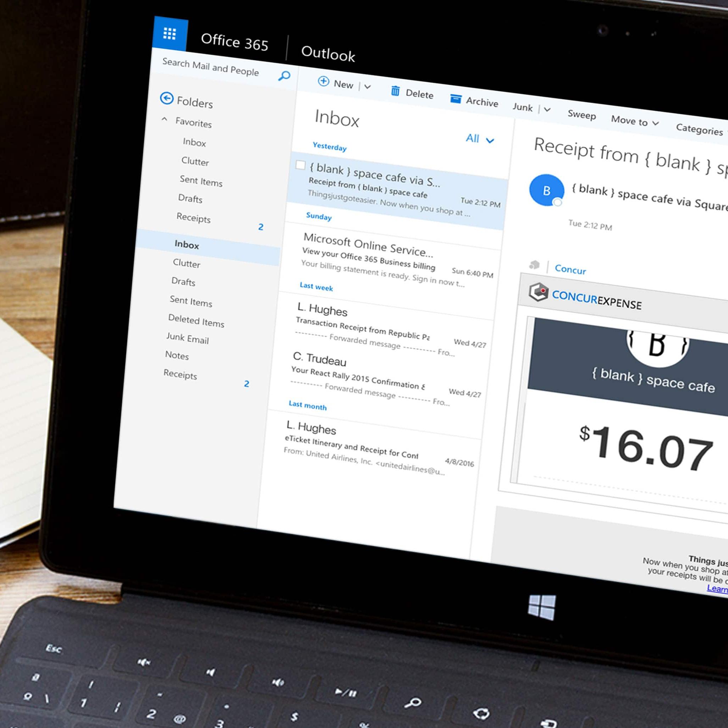This screenshot has height=728, width=728.
Task: Select Sent Items under Favorites
Action: point(201,181)
